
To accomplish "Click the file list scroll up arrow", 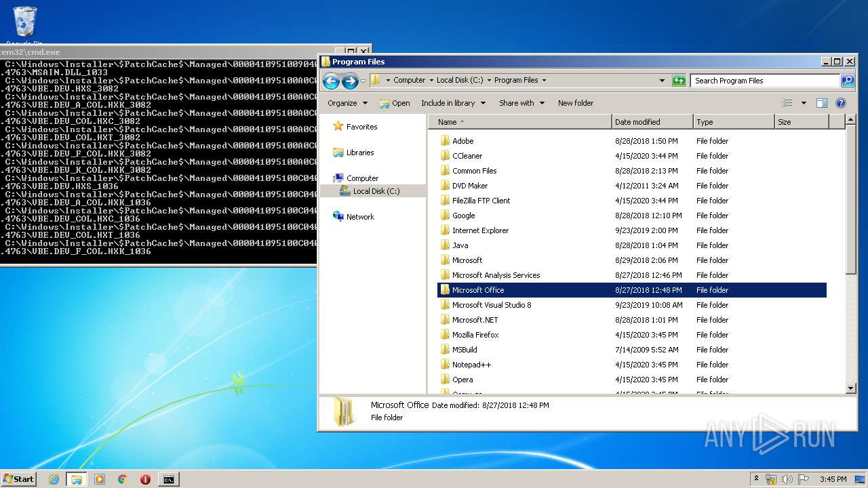I will pos(851,120).
